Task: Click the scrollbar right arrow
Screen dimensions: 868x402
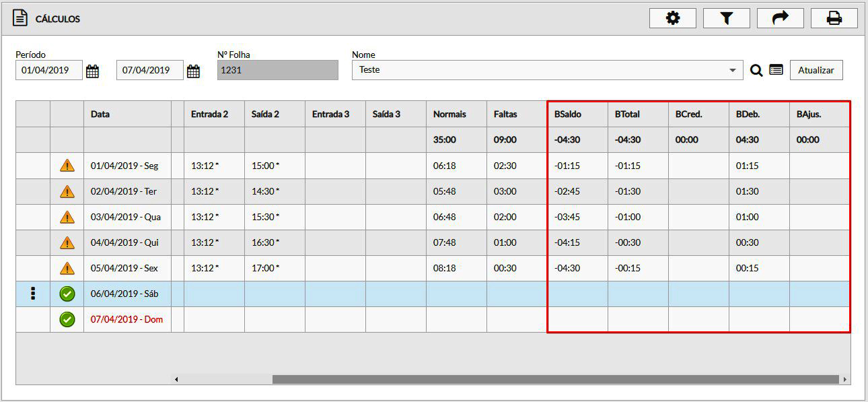Action: pyautogui.click(x=845, y=379)
